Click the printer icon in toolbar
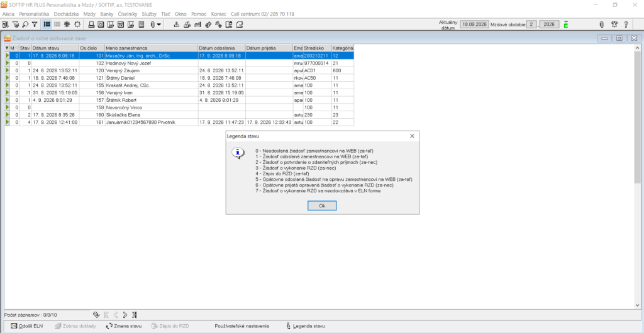The width and height of the screenshot is (644, 333). tap(92, 25)
